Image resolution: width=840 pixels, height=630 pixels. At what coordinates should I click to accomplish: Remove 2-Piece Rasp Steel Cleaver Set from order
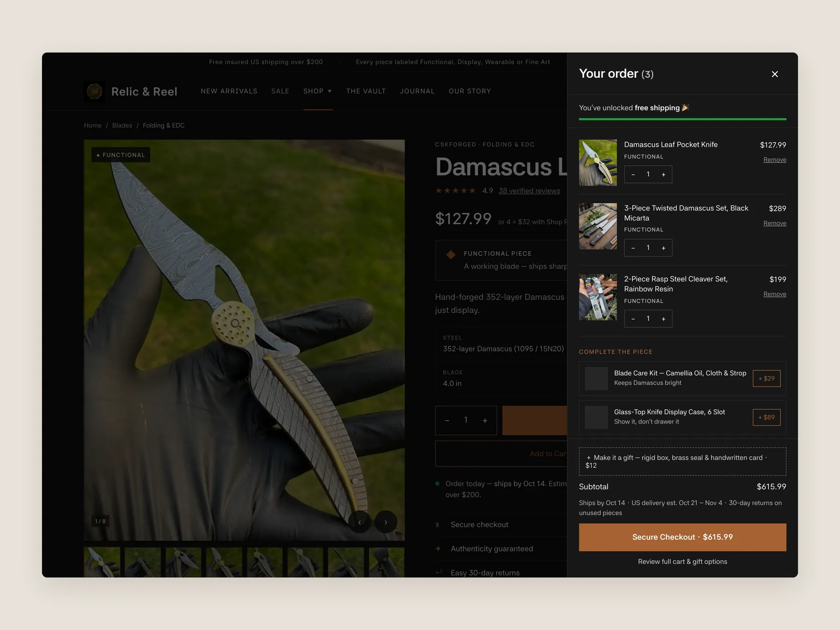[775, 294]
